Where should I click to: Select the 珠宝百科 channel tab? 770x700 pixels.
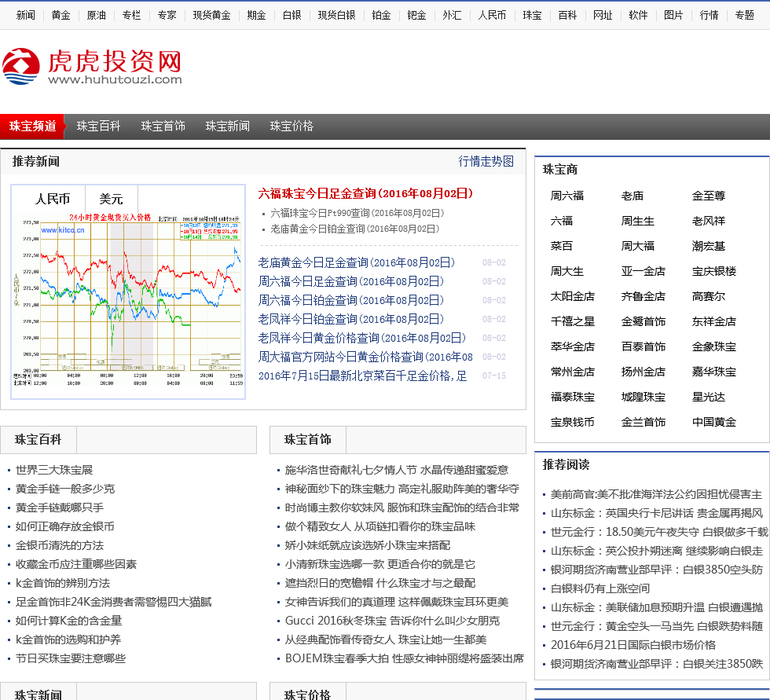(x=98, y=126)
